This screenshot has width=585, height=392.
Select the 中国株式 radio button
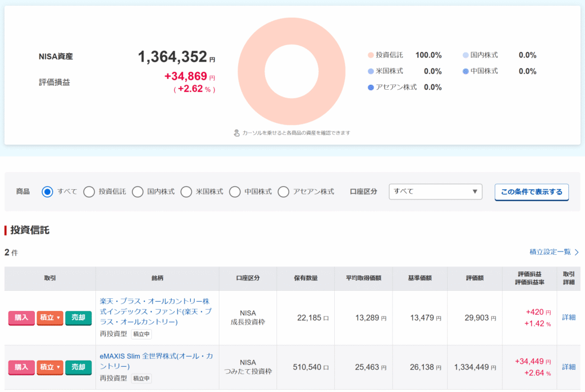tap(235, 191)
